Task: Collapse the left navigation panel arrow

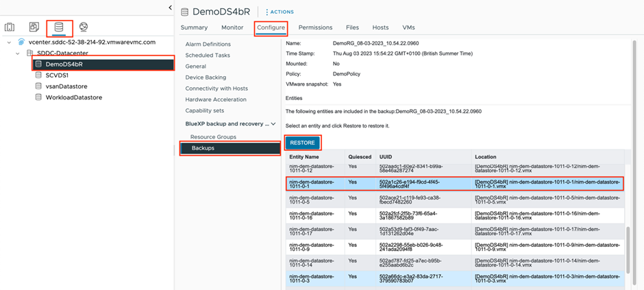Action: point(170,8)
